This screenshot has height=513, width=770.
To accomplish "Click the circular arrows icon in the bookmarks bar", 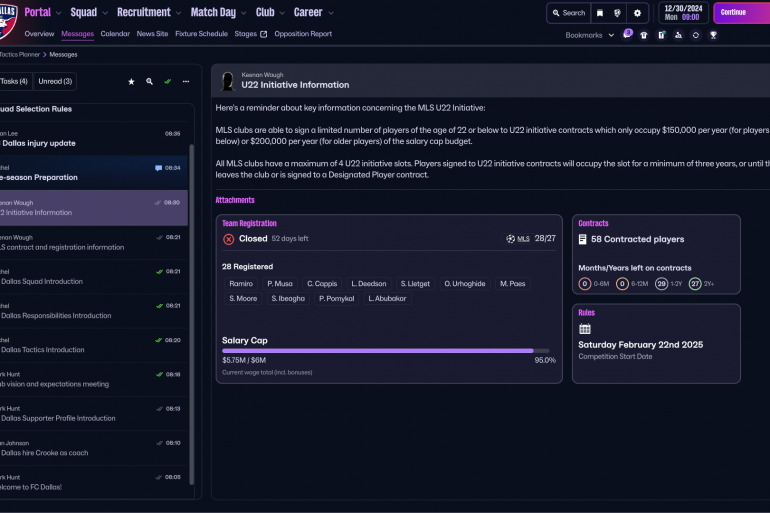I will [695, 35].
